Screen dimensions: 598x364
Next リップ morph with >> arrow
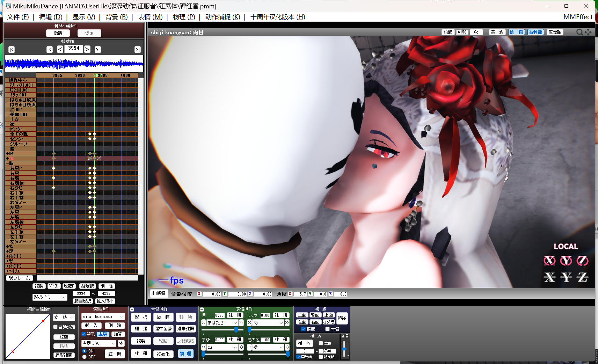click(287, 323)
